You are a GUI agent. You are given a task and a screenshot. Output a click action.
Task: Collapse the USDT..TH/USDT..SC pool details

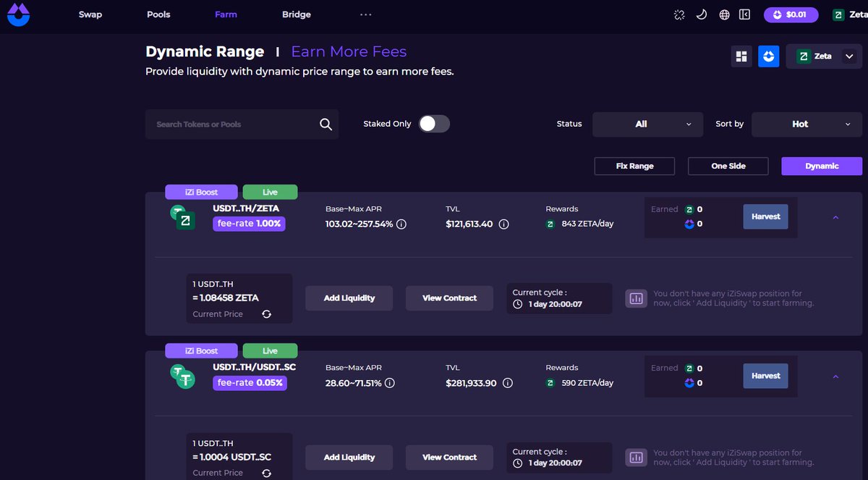(x=835, y=376)
